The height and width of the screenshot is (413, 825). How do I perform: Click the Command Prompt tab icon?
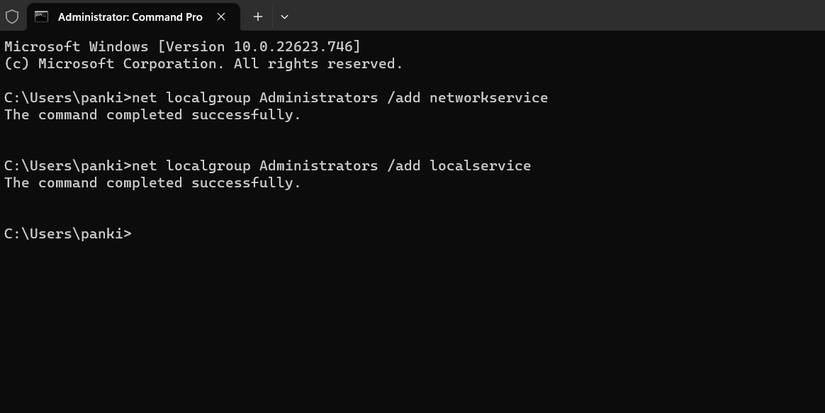[x=42, y=17]
